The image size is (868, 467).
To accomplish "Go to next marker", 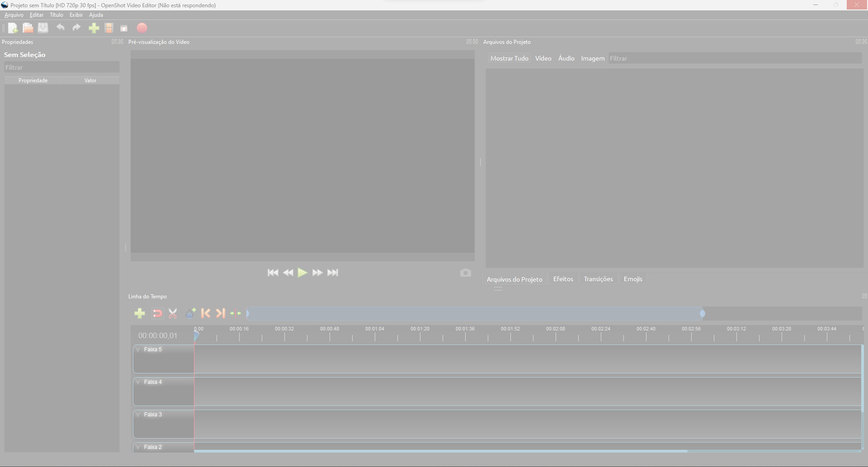I will point(221,313).
